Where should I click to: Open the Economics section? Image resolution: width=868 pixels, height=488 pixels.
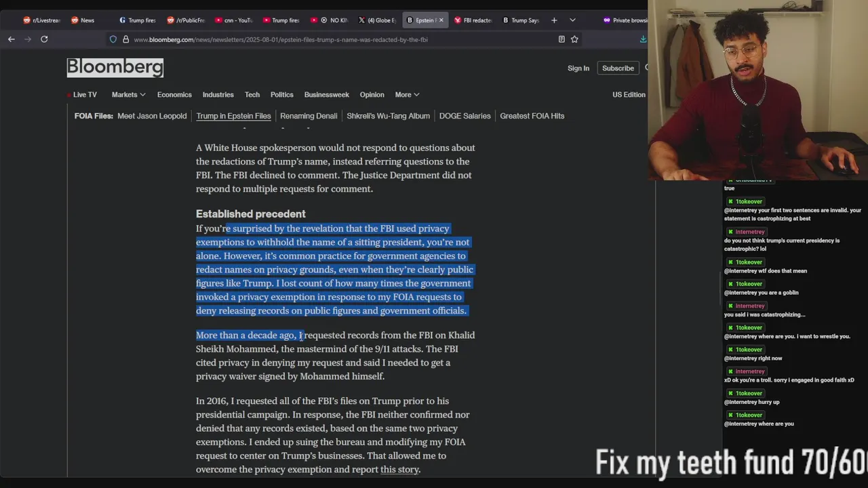pyautogui.click(x=174, y=95)
